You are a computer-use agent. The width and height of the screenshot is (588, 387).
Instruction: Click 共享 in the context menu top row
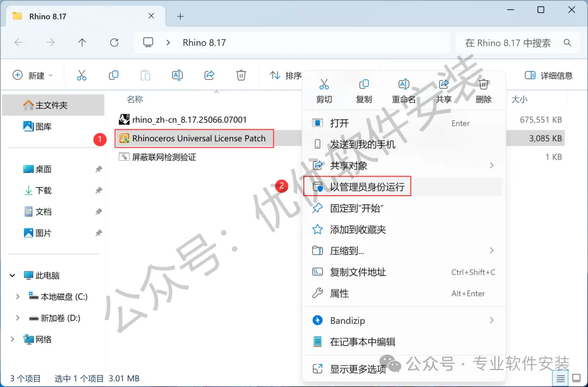(444, 91)
